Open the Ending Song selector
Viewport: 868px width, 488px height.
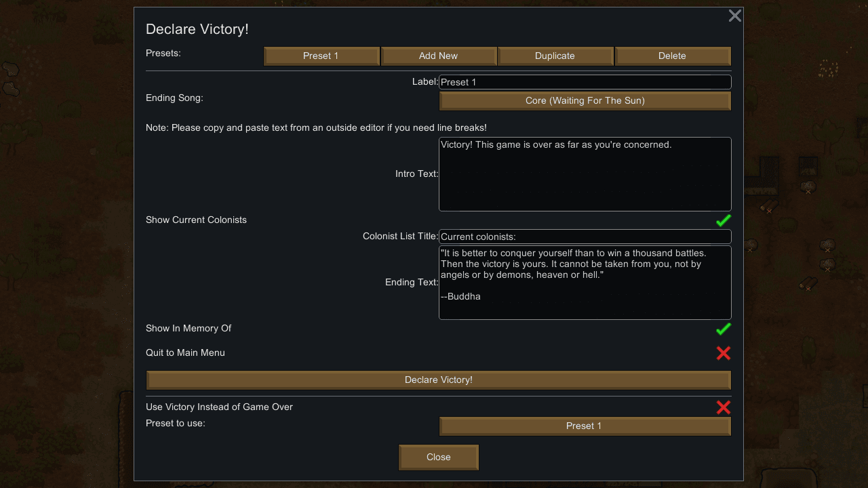(585, 101)
